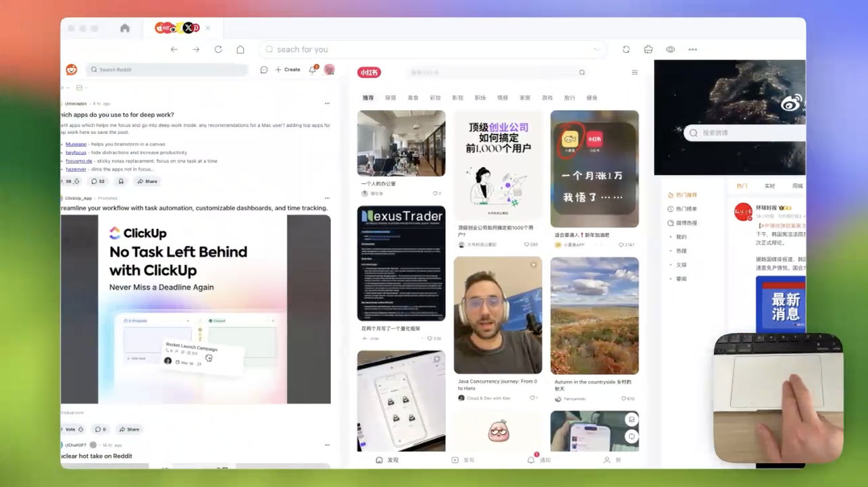Open the Reddit user avatar menu
The image size is (868, 487).
pyautogui.click(x=329, y=69)
